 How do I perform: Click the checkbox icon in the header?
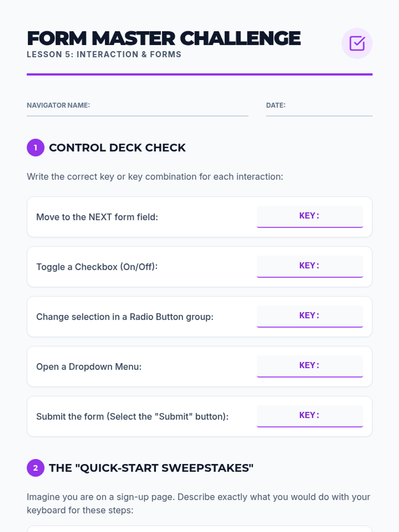[x=357, y=43]
